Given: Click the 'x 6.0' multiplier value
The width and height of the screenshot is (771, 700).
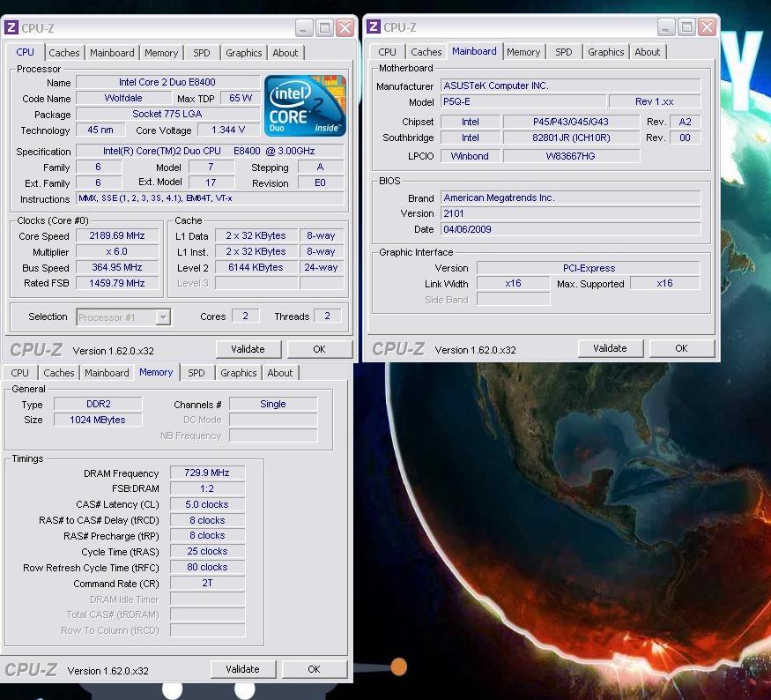Looking at the screenshot, I should point(117,252).
